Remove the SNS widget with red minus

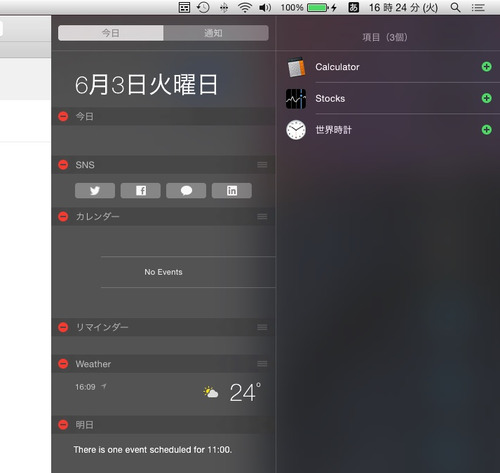(63, 165)
